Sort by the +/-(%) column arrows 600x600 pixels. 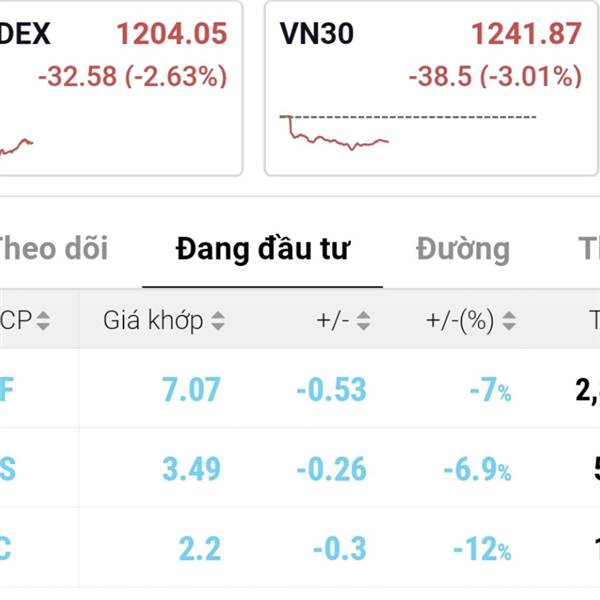tap(509, 321)
